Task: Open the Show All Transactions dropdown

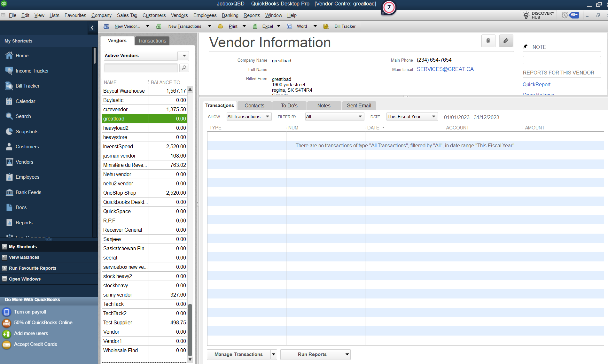Action: [x=249, y=117]
